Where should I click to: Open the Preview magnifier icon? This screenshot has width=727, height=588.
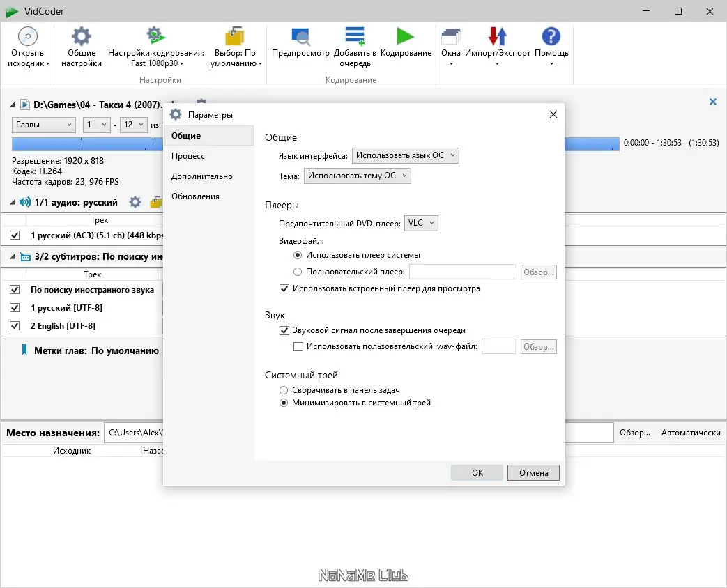pos(300,36)
